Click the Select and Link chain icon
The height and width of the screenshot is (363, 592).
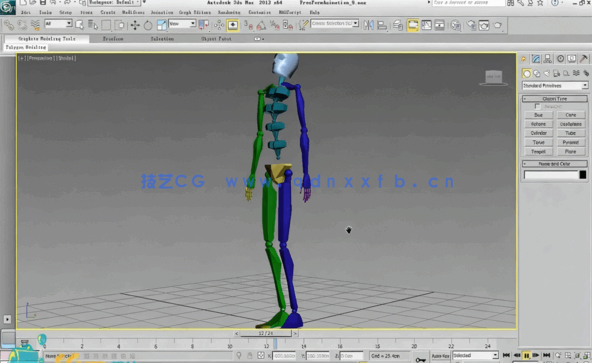[x=9, y=25]
